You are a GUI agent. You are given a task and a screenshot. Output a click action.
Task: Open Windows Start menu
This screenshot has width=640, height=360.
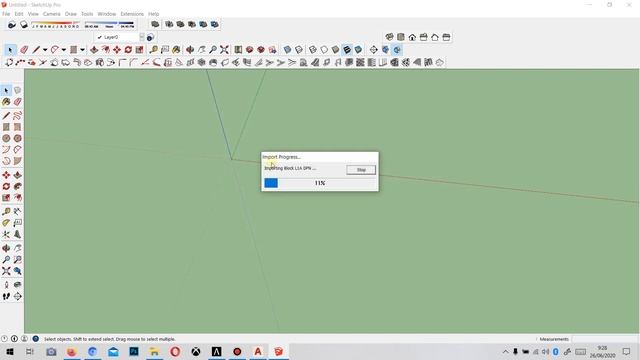9,351
